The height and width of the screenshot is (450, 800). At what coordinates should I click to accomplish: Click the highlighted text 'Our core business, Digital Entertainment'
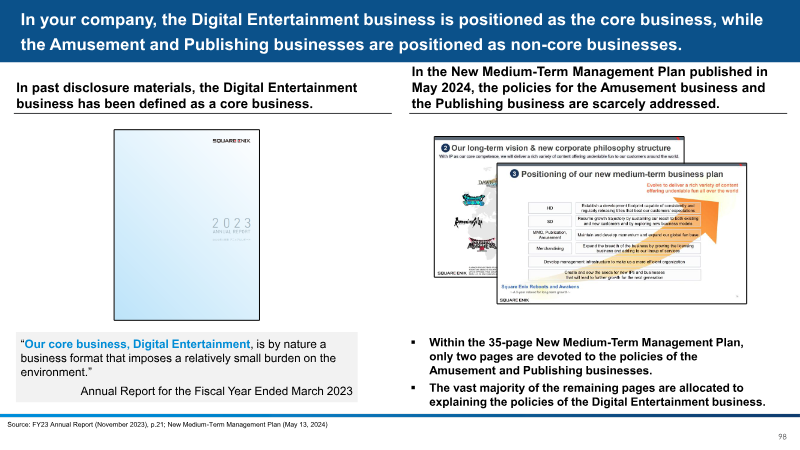coord(137,344)
